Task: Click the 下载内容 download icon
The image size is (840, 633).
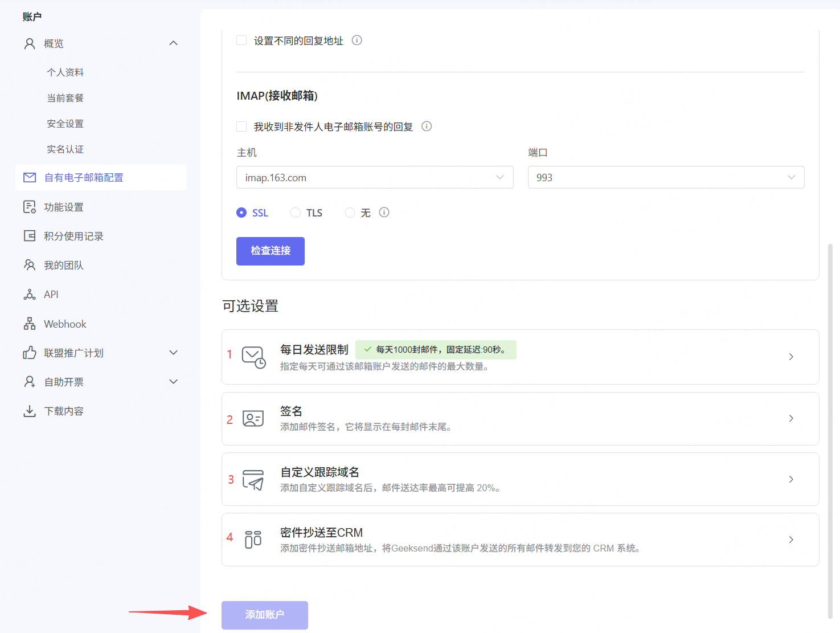Action: (x=30, y=411)
